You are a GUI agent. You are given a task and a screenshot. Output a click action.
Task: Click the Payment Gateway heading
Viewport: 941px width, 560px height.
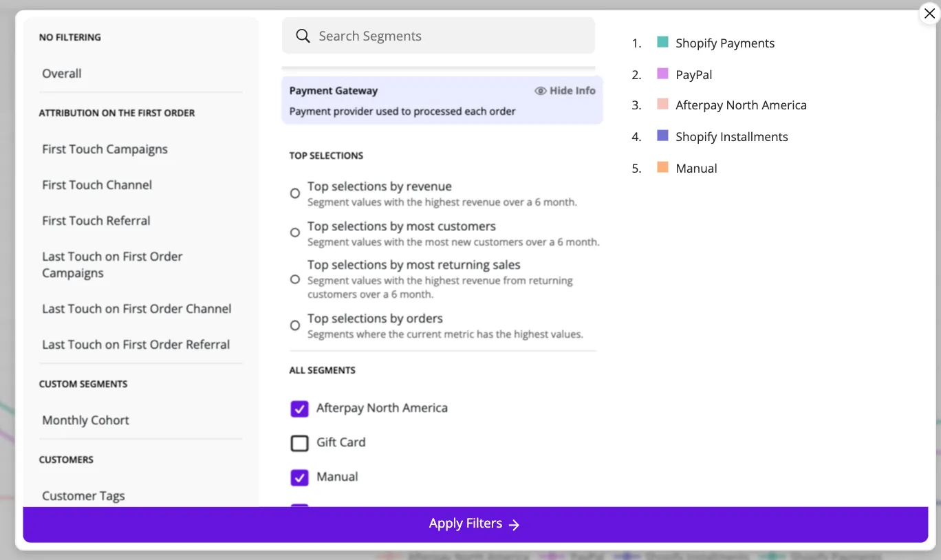334,91
